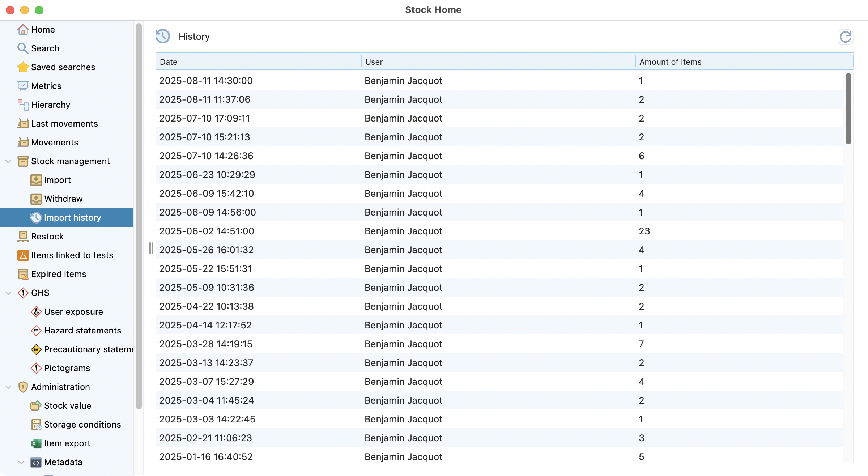The image size is (868, 476).
Task: Open the Stock value icon
Action: pos(36,406)
